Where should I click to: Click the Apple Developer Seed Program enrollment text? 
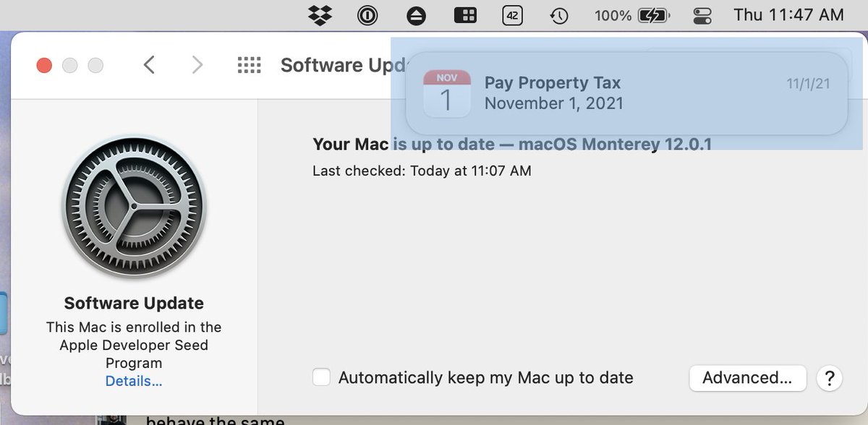coord(134,345)
